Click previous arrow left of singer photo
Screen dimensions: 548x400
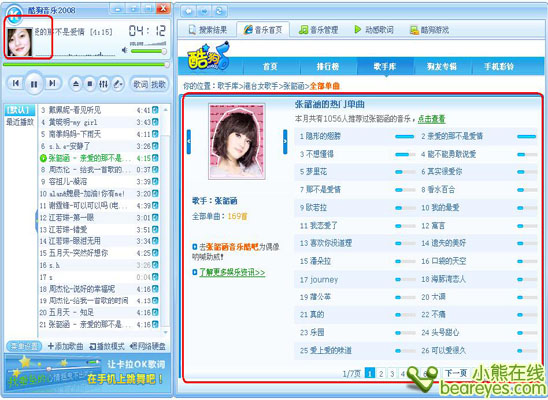click(x=189, y=142)
